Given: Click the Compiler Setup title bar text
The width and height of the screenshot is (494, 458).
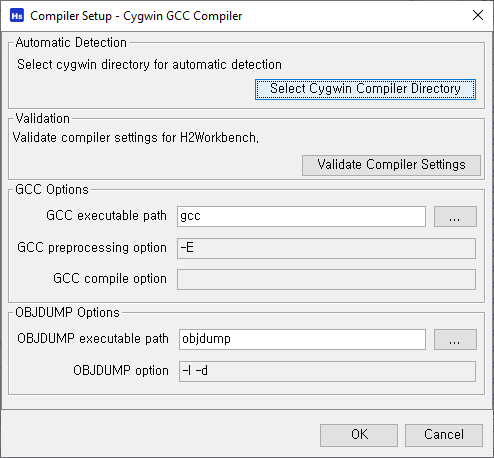Looking at the screenshot, I should [x=136, y=16].
